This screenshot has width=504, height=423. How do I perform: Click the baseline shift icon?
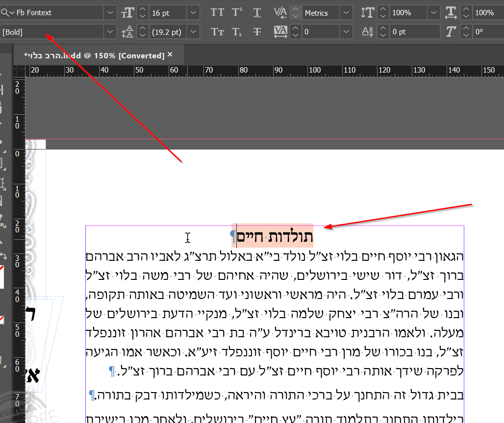tap(367, 31)
